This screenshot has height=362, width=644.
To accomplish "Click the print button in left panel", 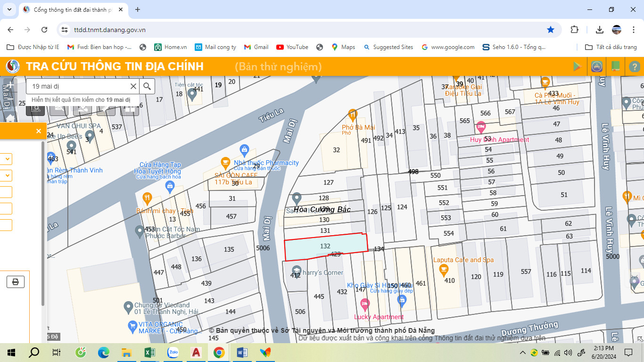I will point(16,282).
